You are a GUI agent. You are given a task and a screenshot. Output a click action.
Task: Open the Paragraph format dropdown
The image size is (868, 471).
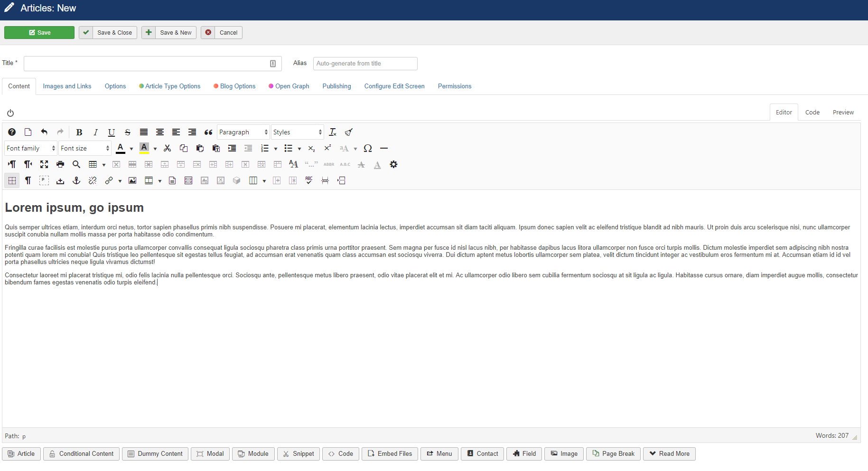click(x=243, y=132)
